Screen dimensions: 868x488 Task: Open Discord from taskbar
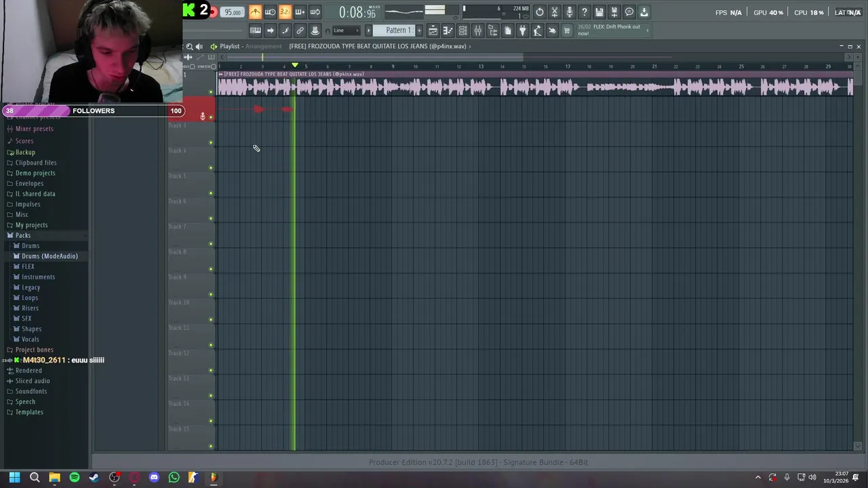click(x=154, y=477)
